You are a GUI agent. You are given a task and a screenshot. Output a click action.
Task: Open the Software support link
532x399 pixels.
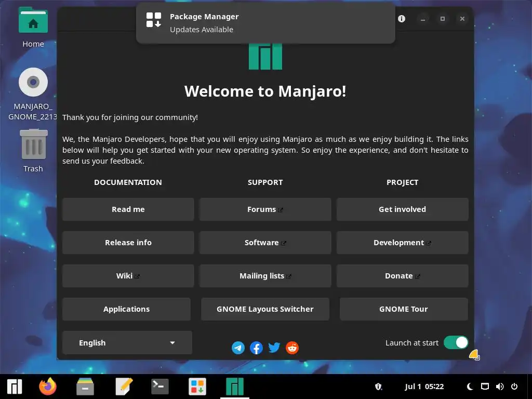(x=265, y=243)
